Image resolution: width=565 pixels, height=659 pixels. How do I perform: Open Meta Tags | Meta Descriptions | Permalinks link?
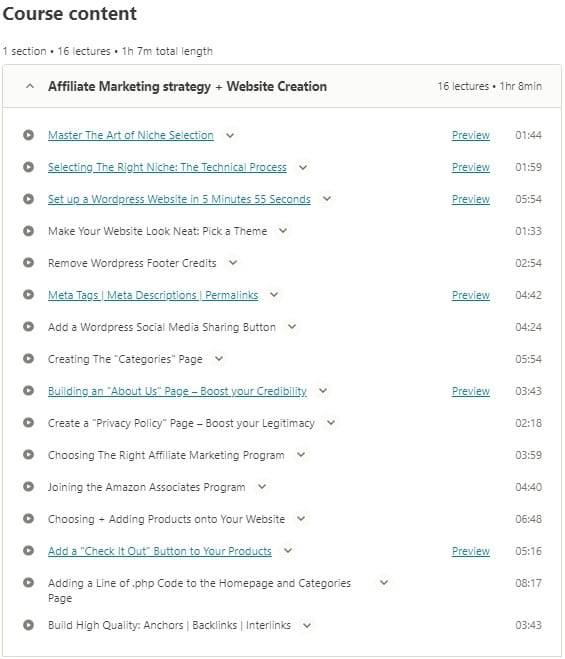[153, 295]
